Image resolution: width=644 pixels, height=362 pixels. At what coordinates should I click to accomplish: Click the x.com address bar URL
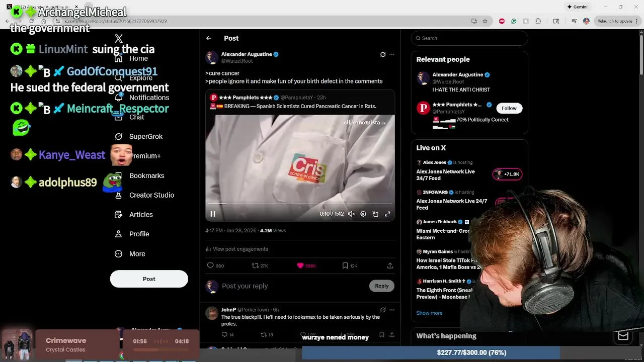(x=116, y=21)
